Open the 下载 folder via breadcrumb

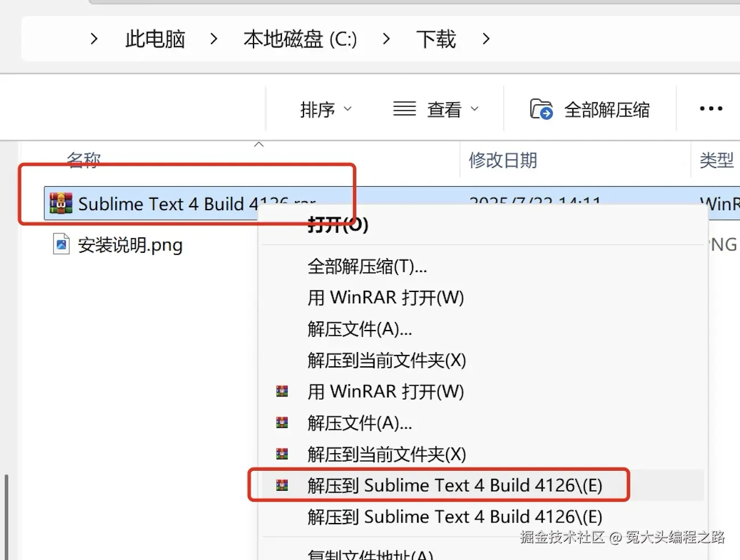pyautogui.click(x=435, y=39)
